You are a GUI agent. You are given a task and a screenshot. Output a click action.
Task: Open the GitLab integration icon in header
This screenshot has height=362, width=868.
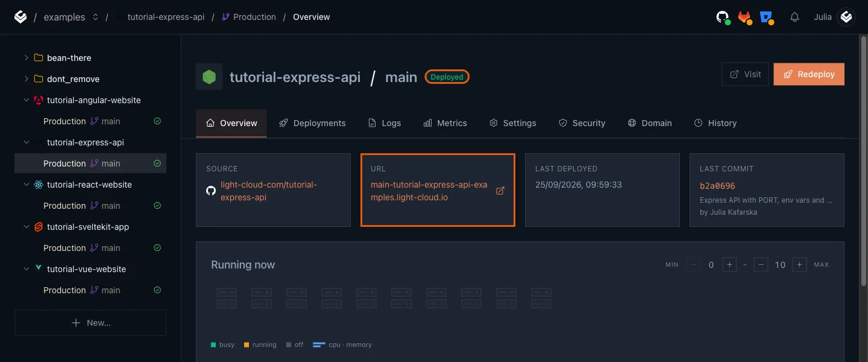coord(745,17)
